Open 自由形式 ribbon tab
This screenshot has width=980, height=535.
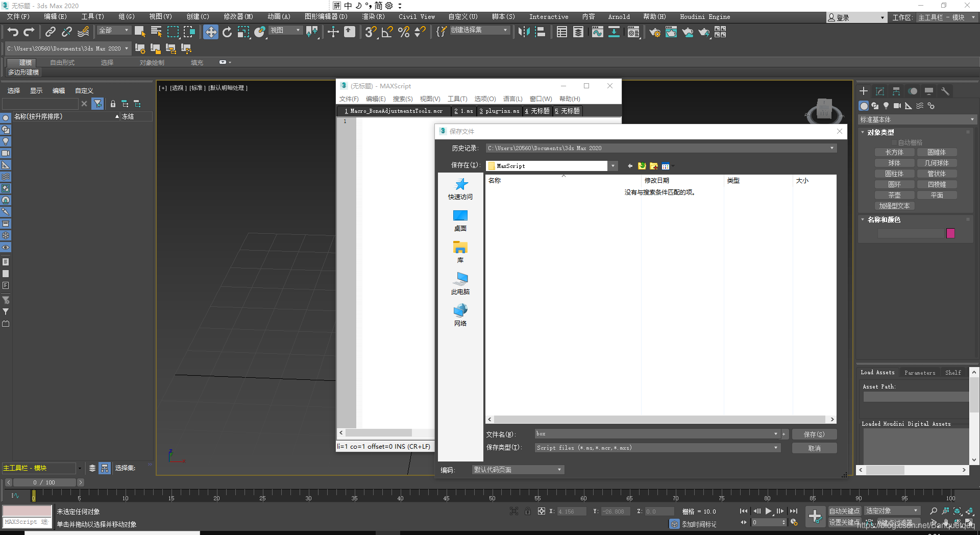point(62,62)
